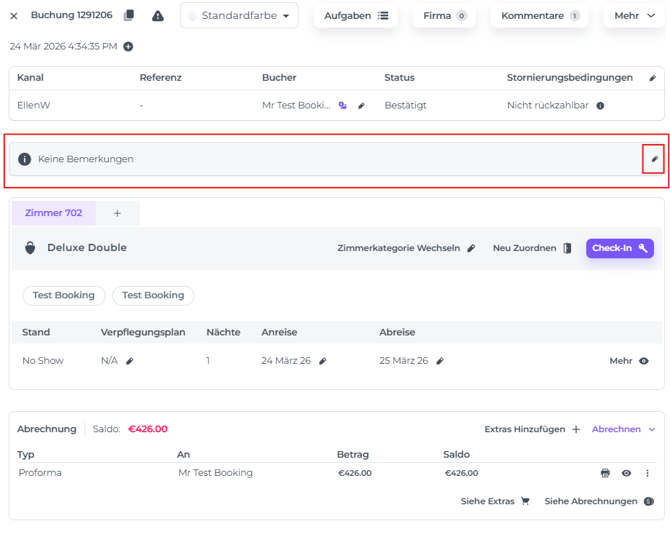Expand the Mehr menu at top right
The height and width of the screenshot is (537, 670).
pos(632,16)
